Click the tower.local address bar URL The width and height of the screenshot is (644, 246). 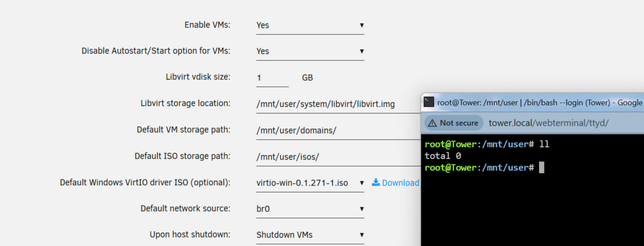click(x=548, y=123)
